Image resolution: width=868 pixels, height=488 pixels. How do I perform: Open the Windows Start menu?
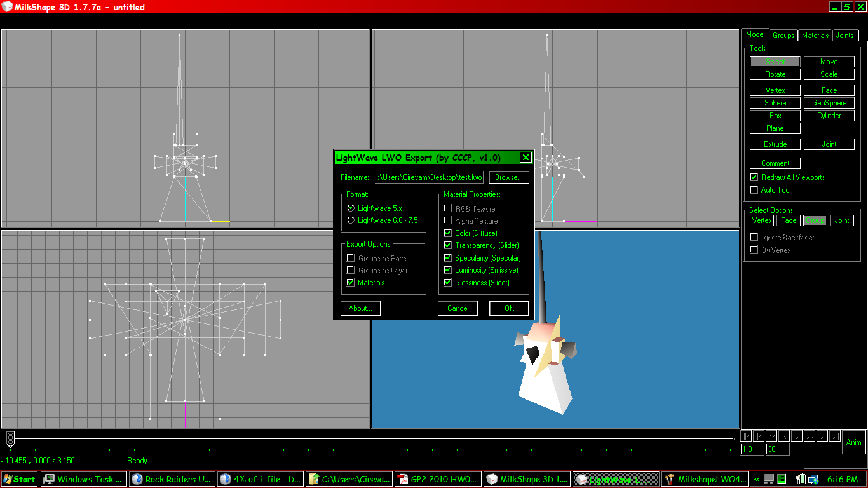(20, 479)
